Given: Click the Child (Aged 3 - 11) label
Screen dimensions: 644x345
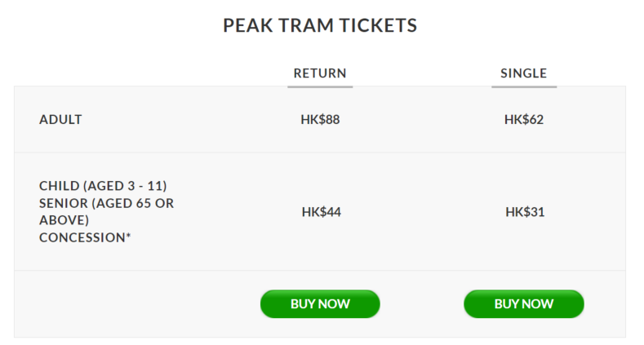Looking at the screenshot, I should [x=103, y=186].
